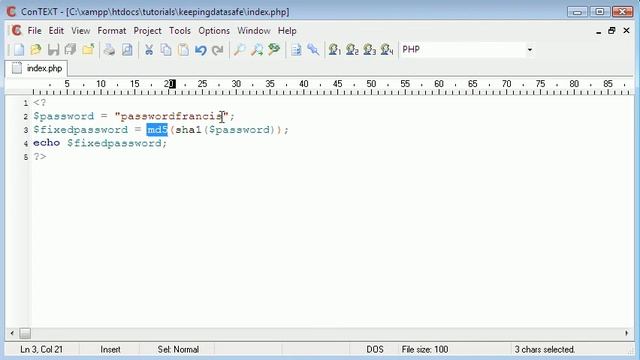Undo the last edit

[x=200, y=50]
